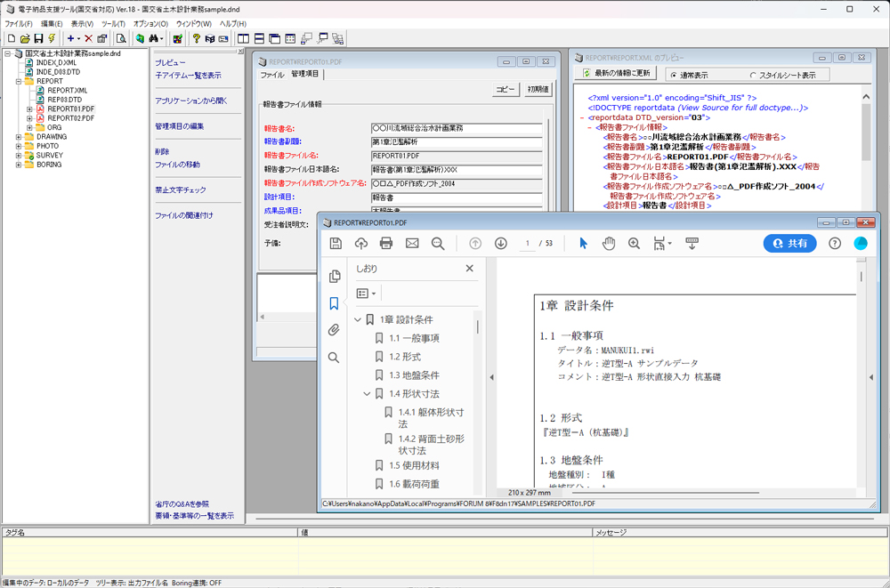Select REPORT.XML in the file tree

point(67,90)
